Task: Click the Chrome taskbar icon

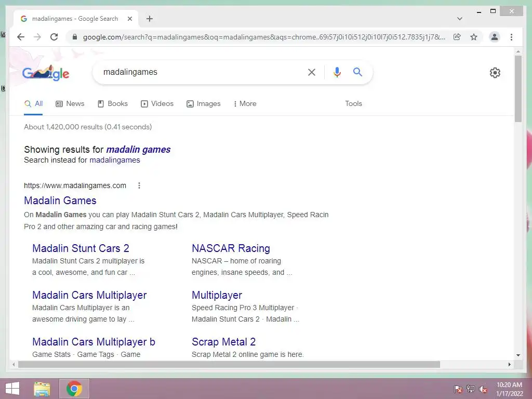Action: pos(74,389)
